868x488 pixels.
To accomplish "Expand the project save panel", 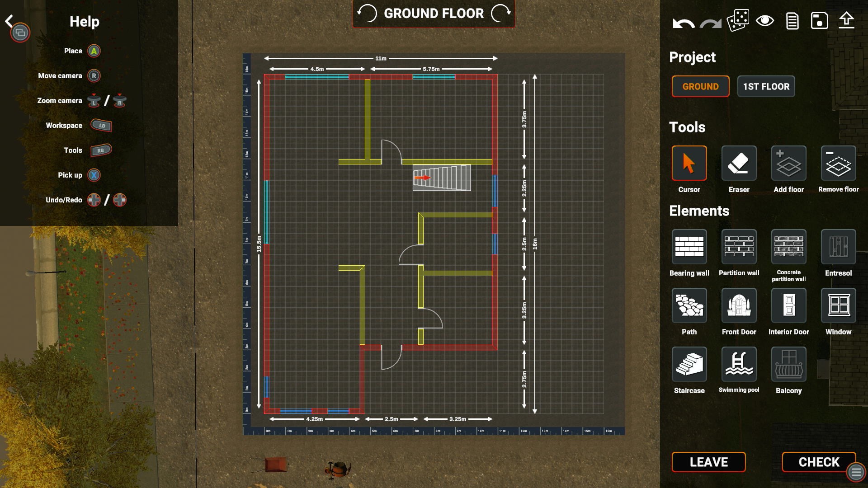I will pyautogui.click(x=820, y=20).
